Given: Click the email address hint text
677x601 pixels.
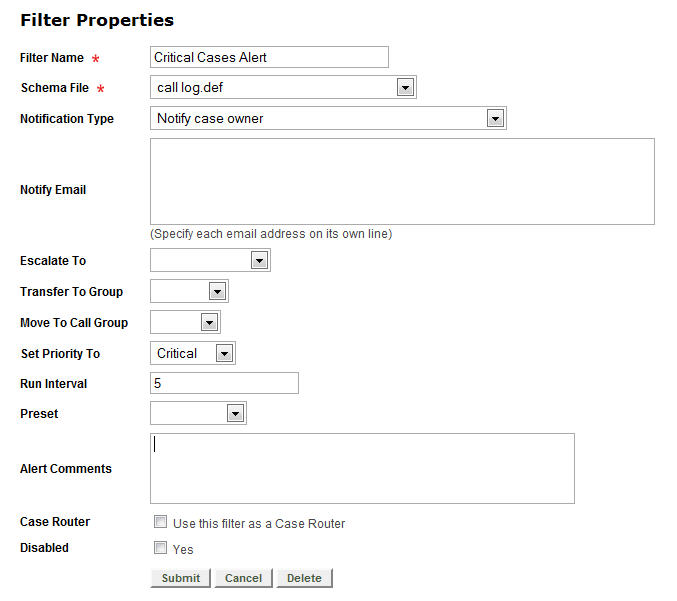Looking at the screenshot, I should pos(270,234).
